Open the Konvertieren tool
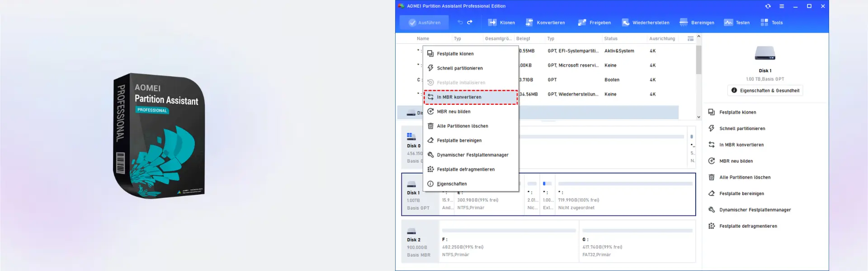Viewport: 868px width, 271px height. click(545, 23)
